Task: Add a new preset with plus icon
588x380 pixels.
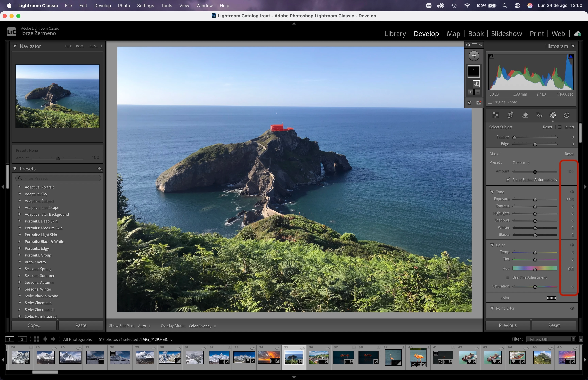Action: [x=99, y=169]
